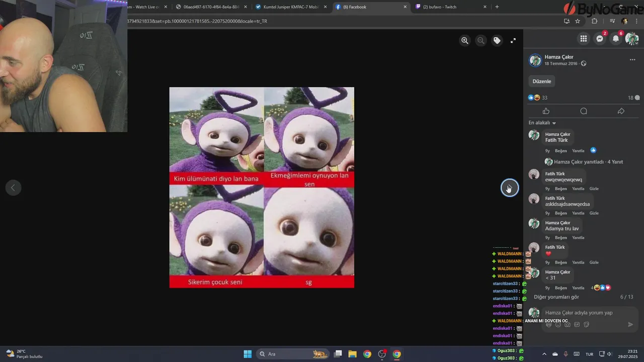
Task: Open the reactions on '< 31' comment
Action: click(x=602, y=288)
